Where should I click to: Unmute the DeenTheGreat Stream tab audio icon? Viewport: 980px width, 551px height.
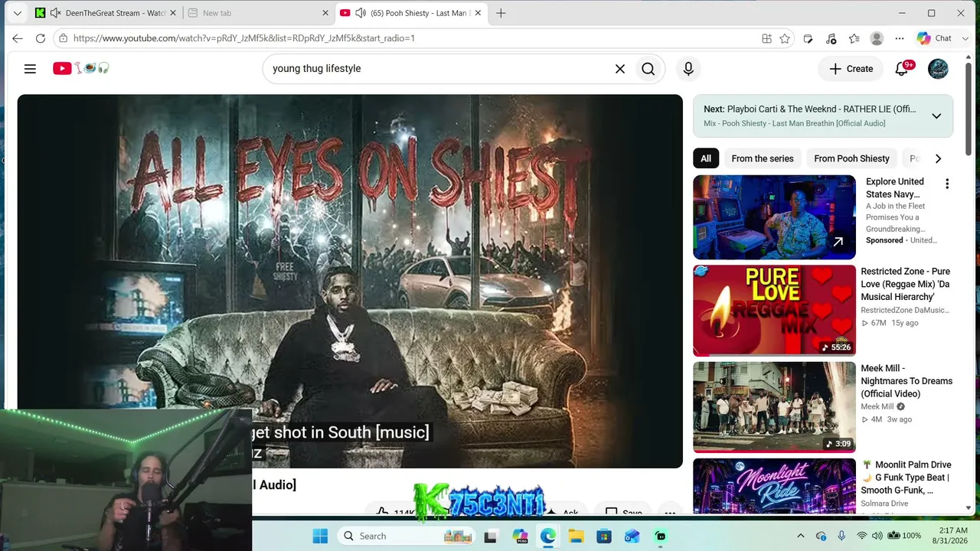pos(55,13)
